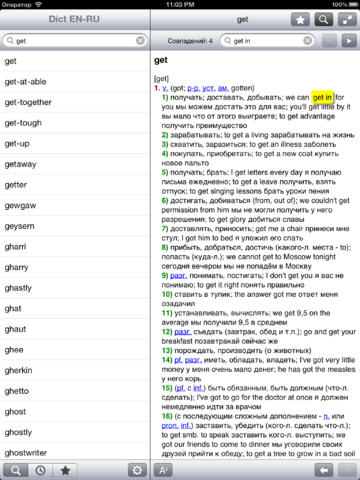Jump to the next match with the arrow button
The image size is (360, 480).
point(349,41)
